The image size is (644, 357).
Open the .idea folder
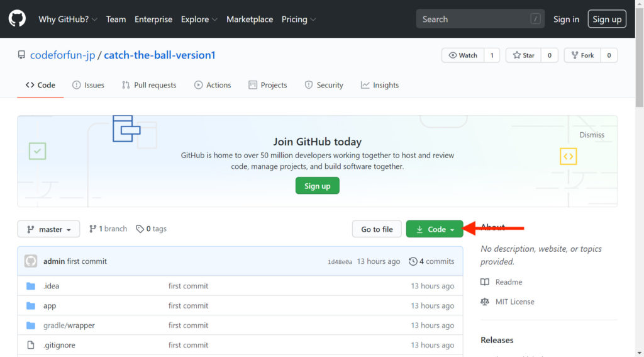(52, 286)
